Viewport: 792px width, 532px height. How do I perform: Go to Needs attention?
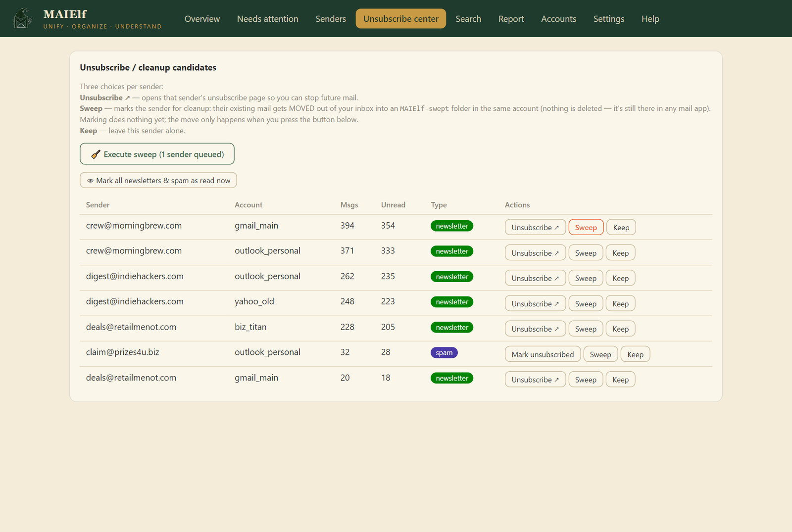[x=268, y=19]
